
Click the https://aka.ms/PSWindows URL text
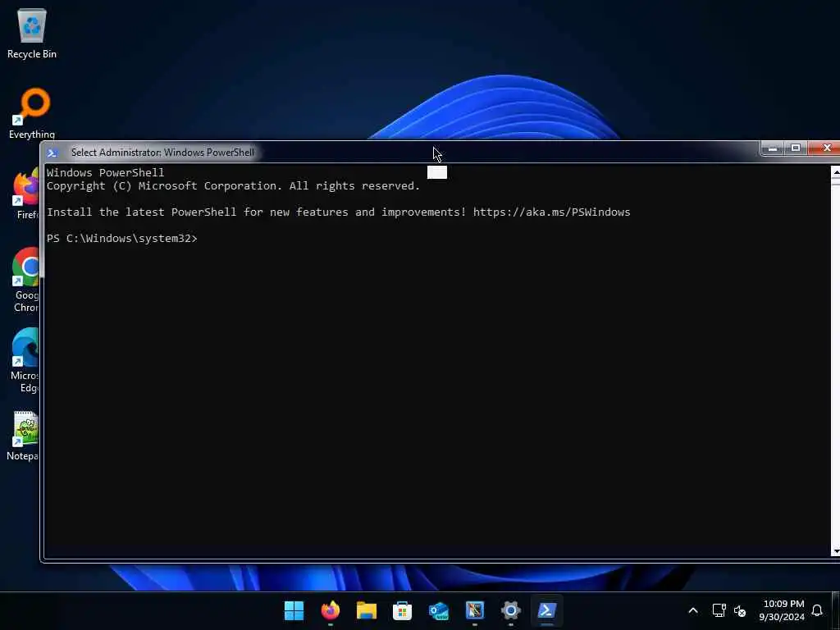[551, 212]
